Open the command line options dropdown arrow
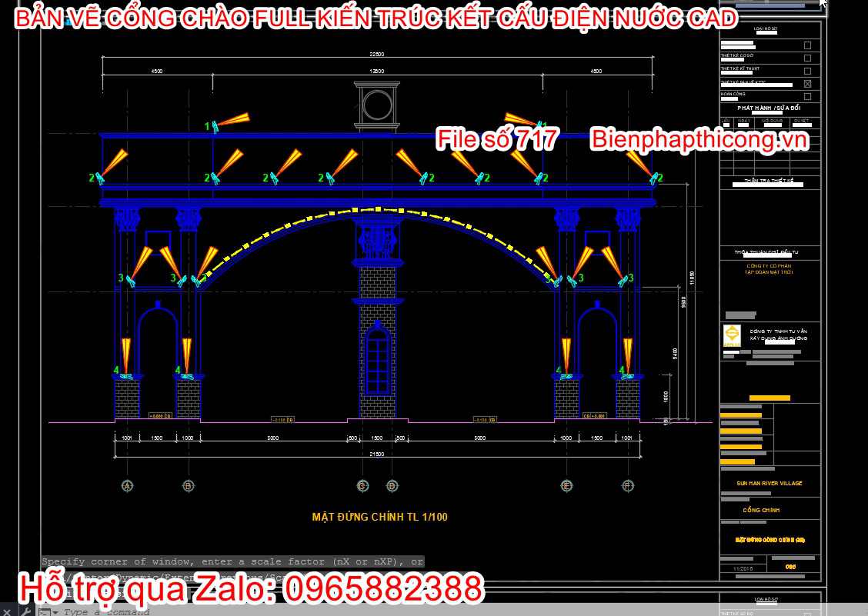This screenshot has height=616, width=868. coord(56,611)
